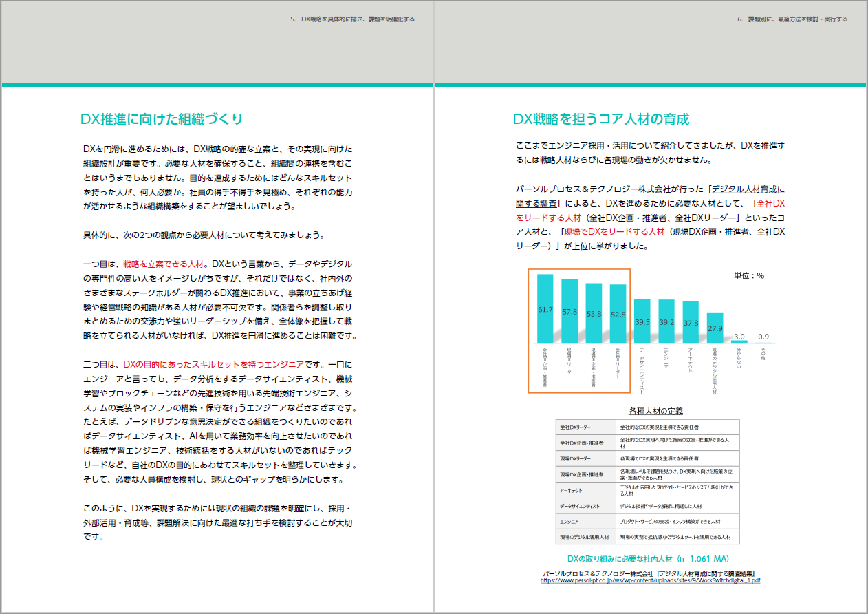Open the persol-pt.co.jp source PDF URL
This screenshot has width=868, height=614.
click(x=650, y=580)
